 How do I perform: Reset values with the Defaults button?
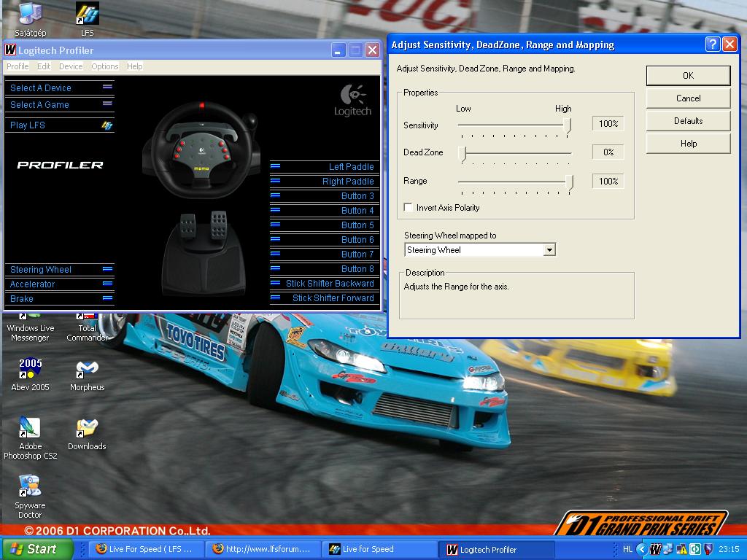[689, 121]
